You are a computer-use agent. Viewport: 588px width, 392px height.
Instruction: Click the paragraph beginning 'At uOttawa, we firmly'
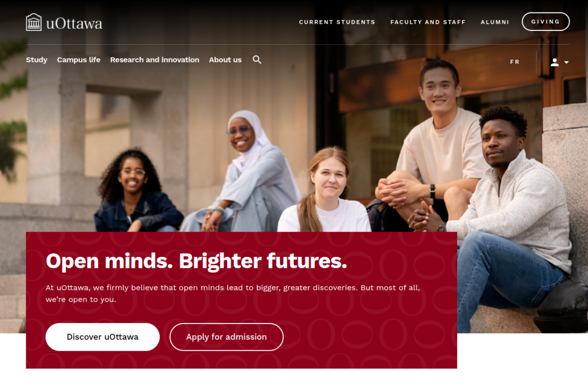(x=233, y=294)
